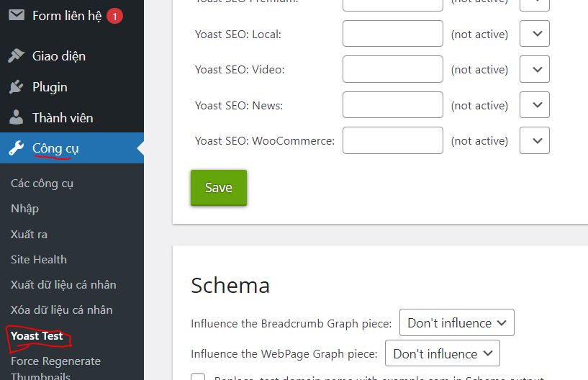Viewport: 588px width, 380px height.
Task: Toggle the Replace test domain name checkbox
Action: (198, 376)
